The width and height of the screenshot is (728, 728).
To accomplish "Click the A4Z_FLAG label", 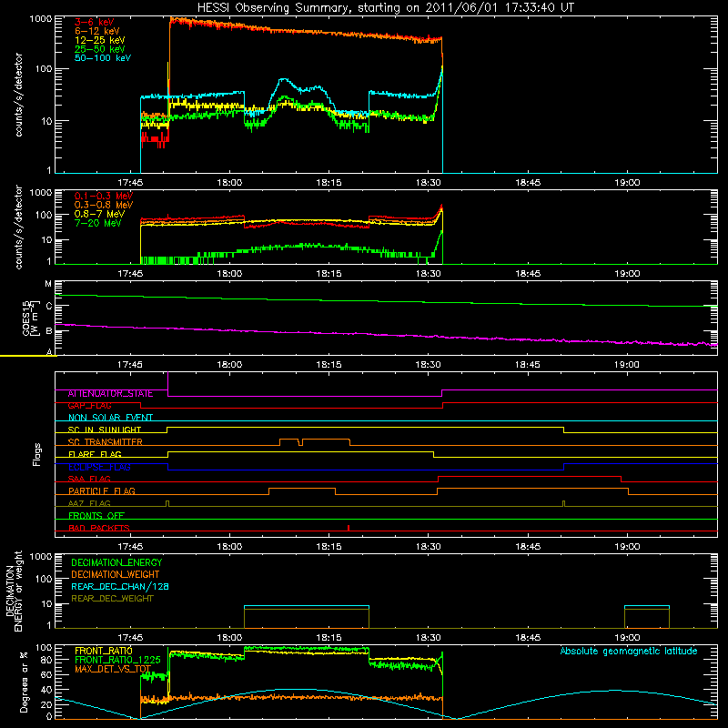I will tap(89, 503).
